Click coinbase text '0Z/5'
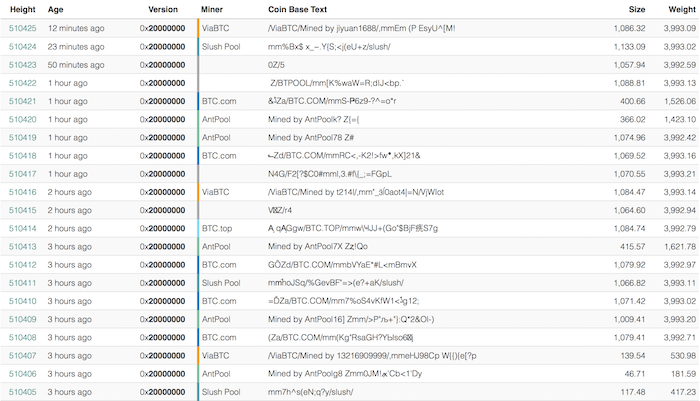This screenshot has width=700, height=401. (x=276, y=65)
